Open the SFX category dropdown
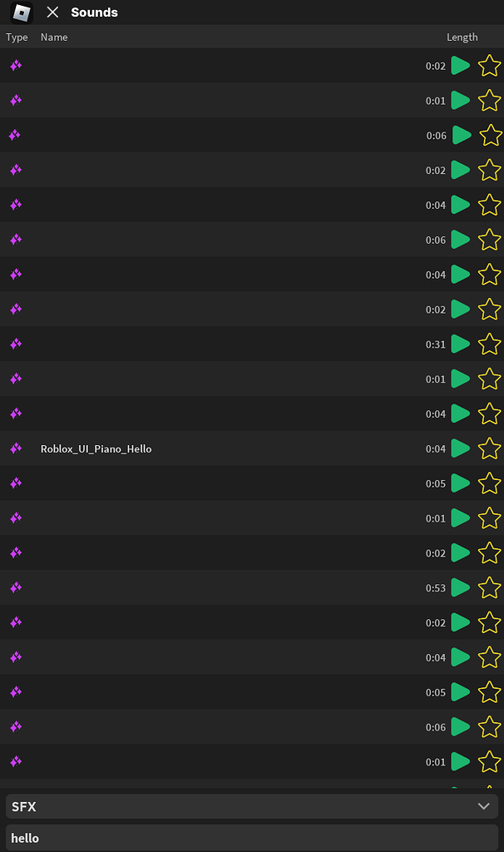 (x=250, y=806)
